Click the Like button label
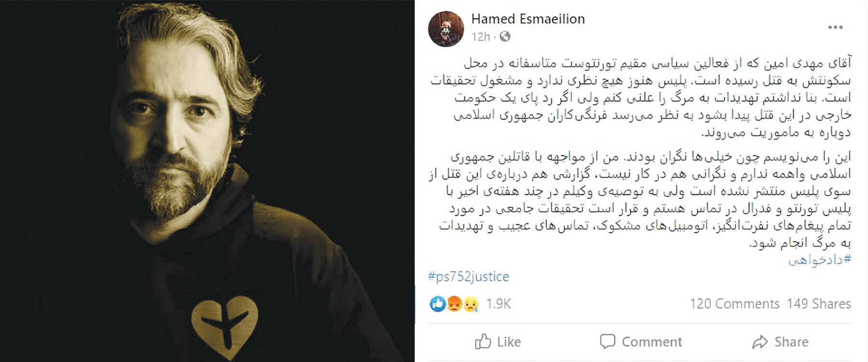The width and height of the screenshot is (868, 362). [509, 342]
